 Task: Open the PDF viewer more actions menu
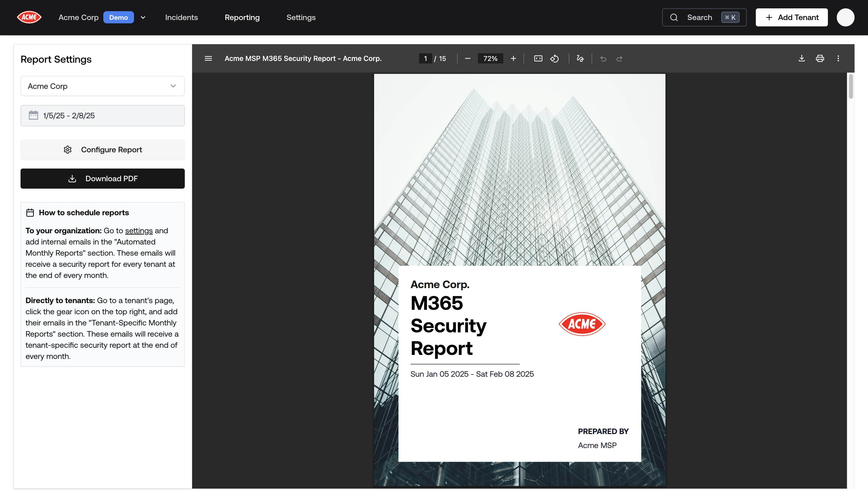838,59
